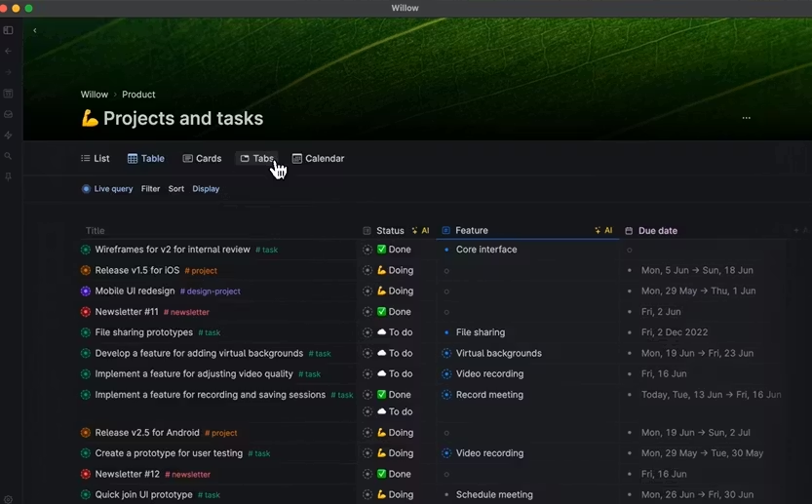This screenshot has width=812, height=504.
Task: Toggle the sidebar panel icon
Action: coord(8,30)
